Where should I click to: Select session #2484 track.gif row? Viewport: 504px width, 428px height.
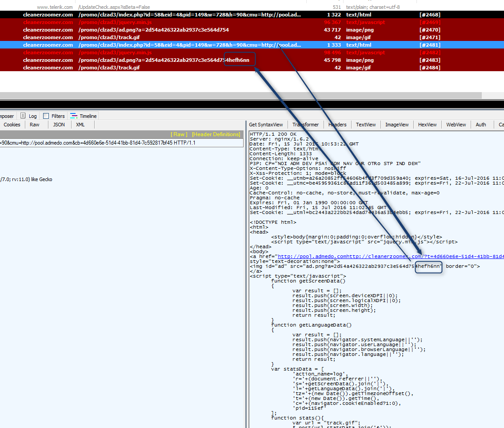(x=252, y=68)
